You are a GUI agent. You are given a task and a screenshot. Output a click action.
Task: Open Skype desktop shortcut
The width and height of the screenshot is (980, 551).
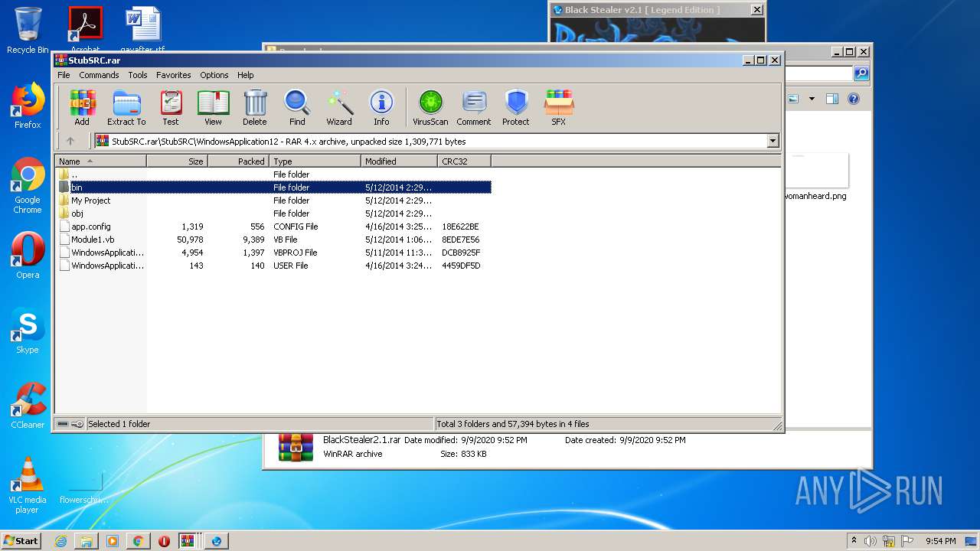pos(28,331)
